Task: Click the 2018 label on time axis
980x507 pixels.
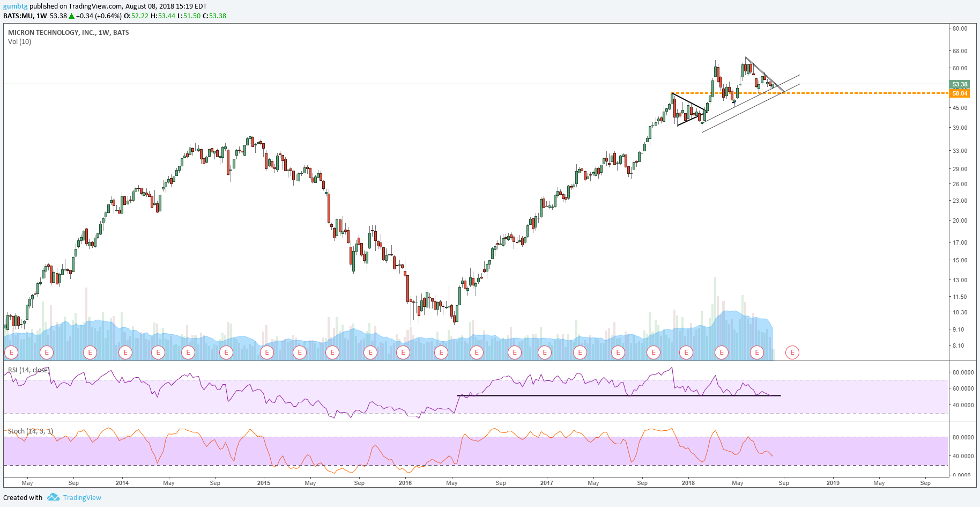Action: coord(688,483)
